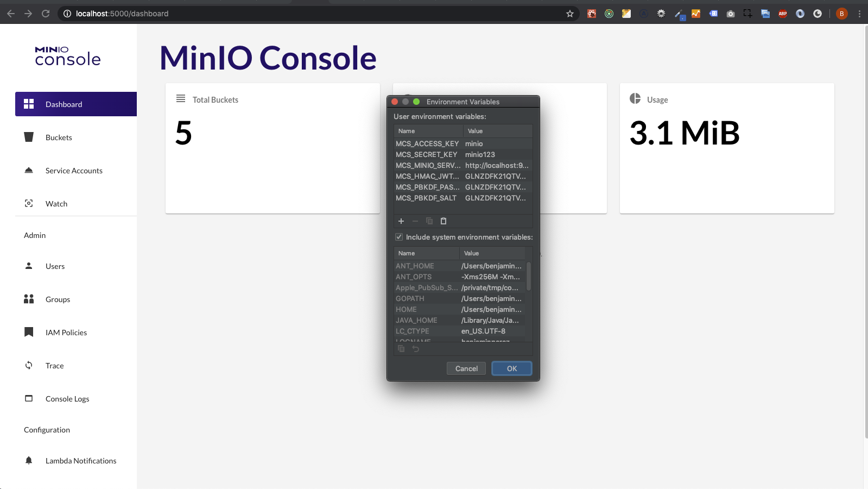Click the Users person icon
Screen dimensions: 868x489
[29, 266]
